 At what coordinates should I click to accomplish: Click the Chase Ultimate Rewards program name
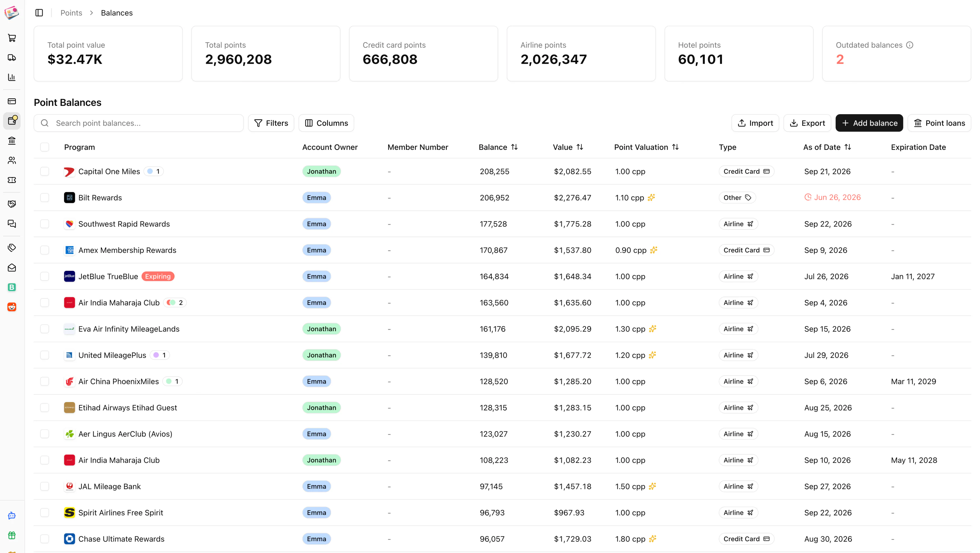coord(121,539)
